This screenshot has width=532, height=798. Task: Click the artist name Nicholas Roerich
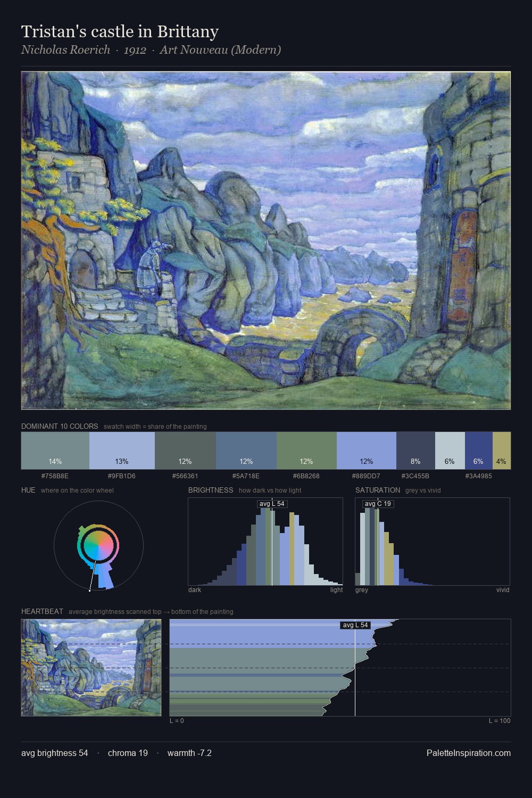(65, 50)
